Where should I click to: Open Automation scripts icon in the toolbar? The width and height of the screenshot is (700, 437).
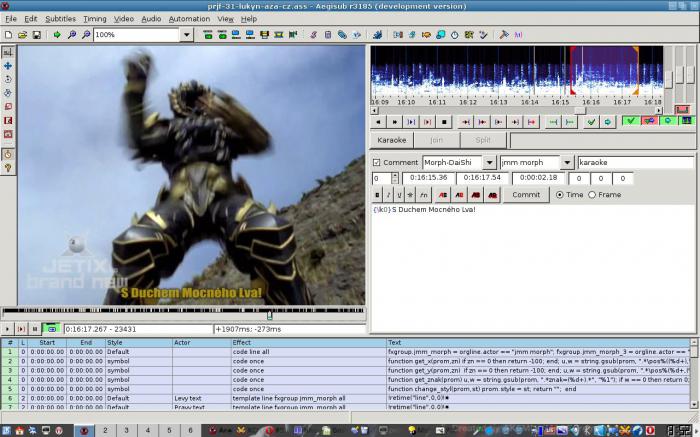377,35
